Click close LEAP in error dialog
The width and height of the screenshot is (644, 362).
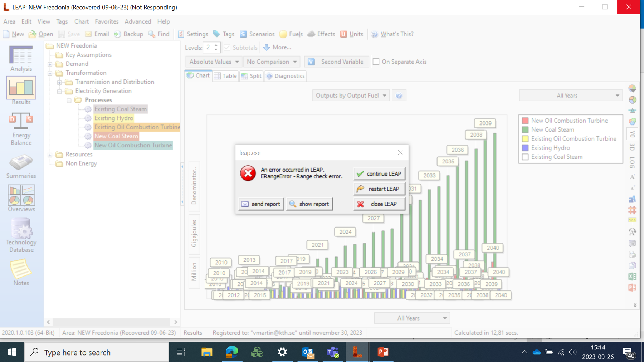point(379,204)
